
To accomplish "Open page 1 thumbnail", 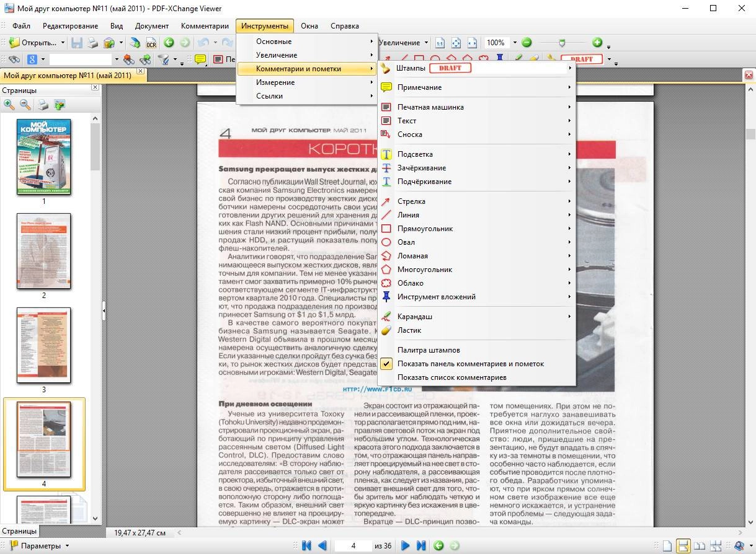I will [43, 156].
